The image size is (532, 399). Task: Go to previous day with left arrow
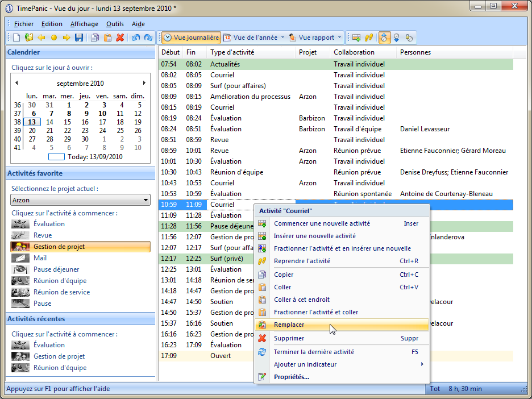(41, 38)
